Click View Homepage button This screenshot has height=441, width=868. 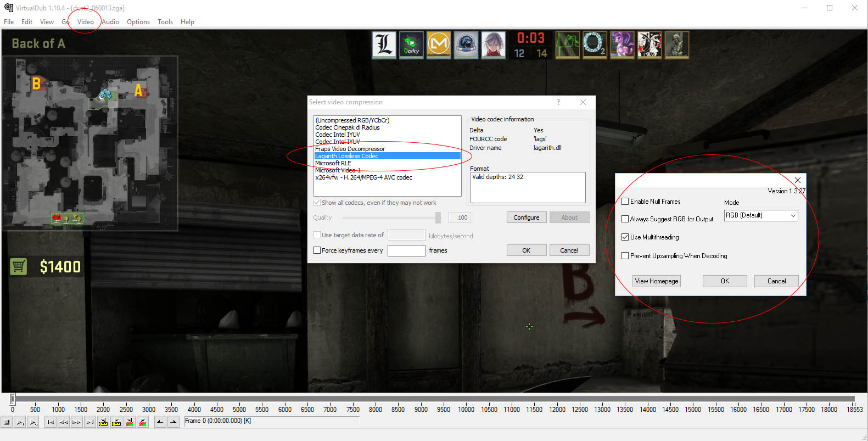point(657,281)
